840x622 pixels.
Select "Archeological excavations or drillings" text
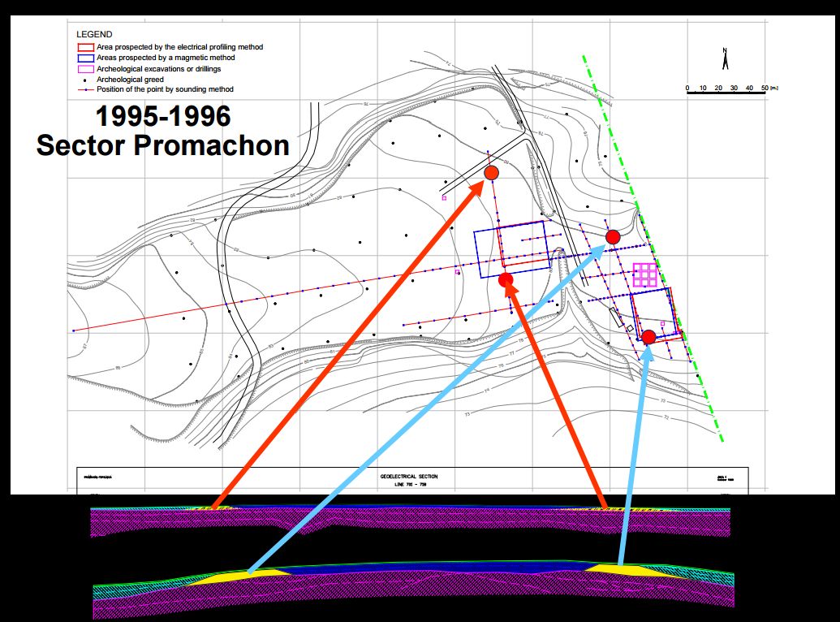pyautogui.click(x=158, y=69)
